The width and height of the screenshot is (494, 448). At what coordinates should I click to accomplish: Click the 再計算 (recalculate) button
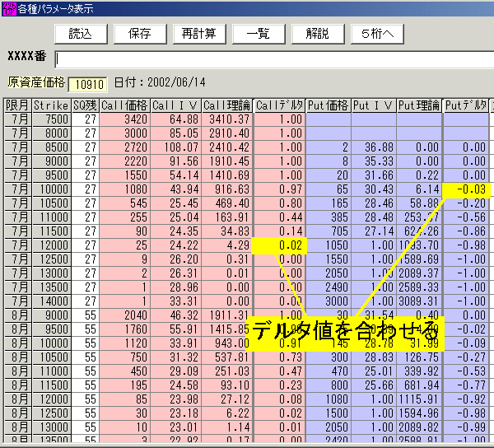(x=199, y=34)
